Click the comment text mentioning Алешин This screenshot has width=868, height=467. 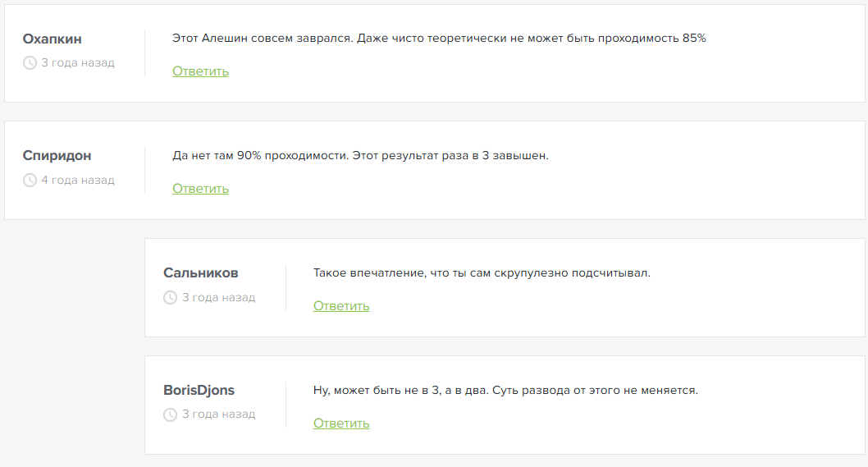[x=439, y=39]
